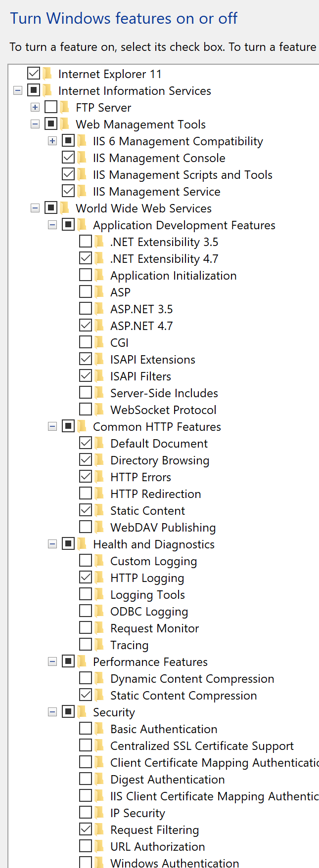Select the URL Authorization item
Viewport: 319px width, 868px height.
point(157,847)
